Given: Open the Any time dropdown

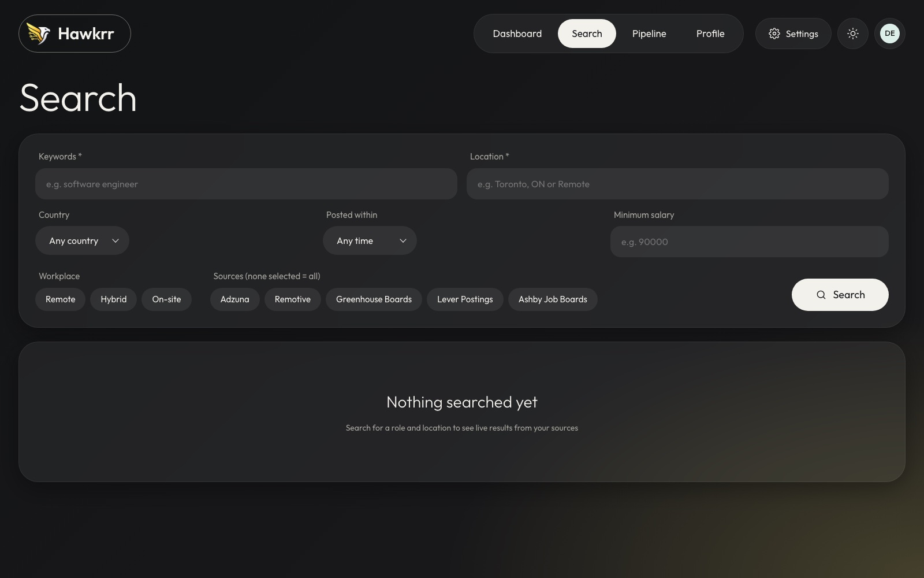Looking at the screenshot, I should [370, 240].
